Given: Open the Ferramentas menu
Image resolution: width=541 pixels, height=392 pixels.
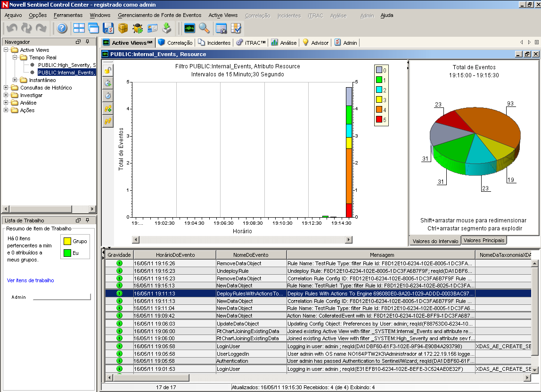Looking at the screenshot, I should click(x=68, y=16).
